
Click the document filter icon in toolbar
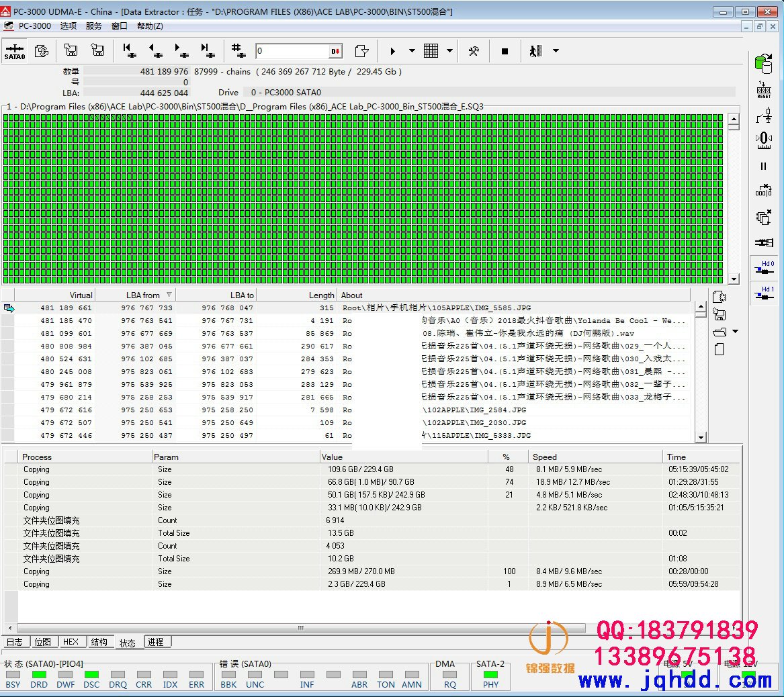[361, 51]
